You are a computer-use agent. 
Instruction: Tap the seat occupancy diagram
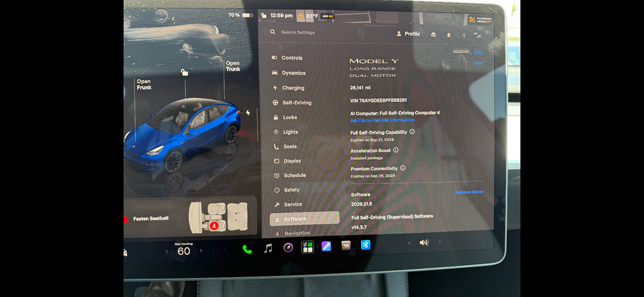[x=218, y=217]
